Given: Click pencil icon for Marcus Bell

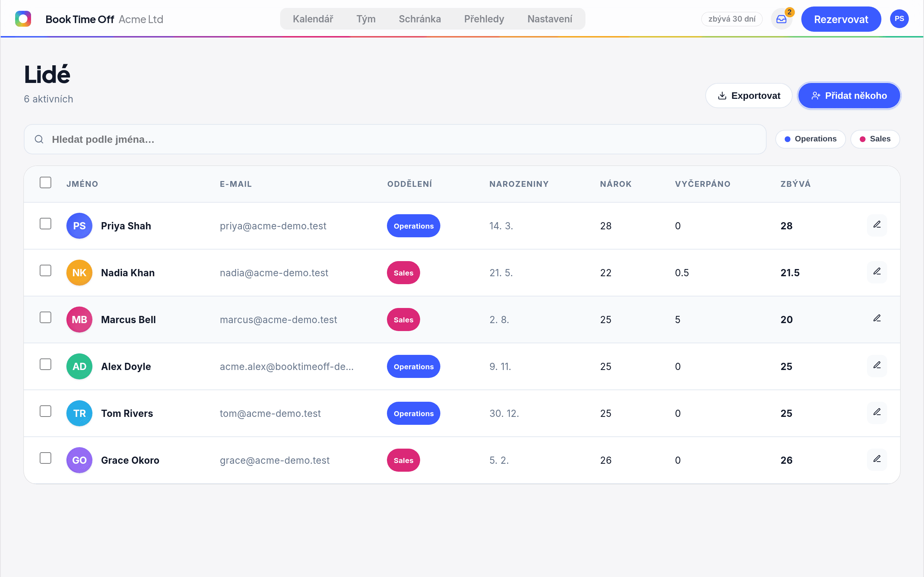Looking at the screenshot, I should coord(877,319).
